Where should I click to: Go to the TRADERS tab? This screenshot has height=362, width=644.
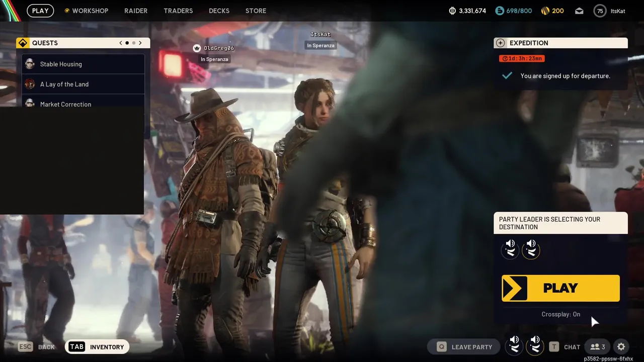178,11
